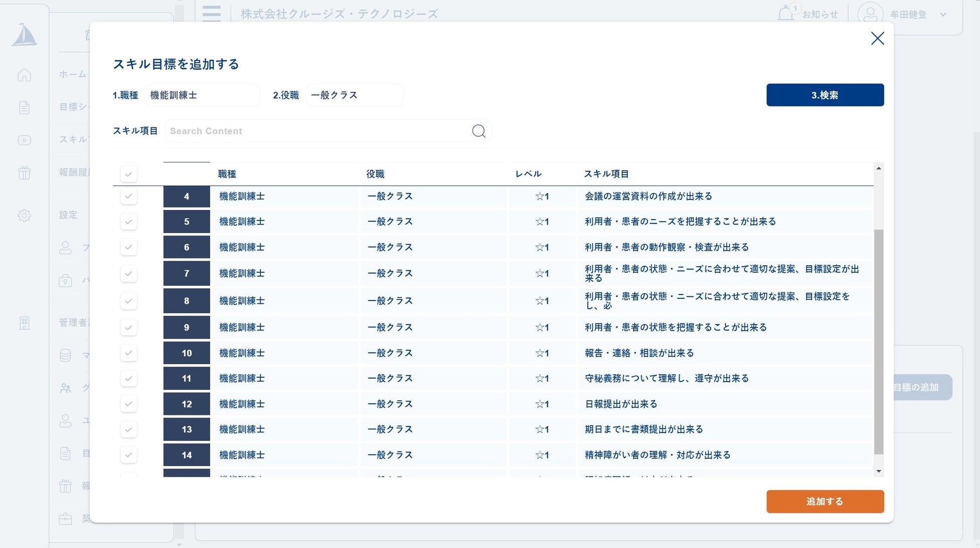Tick checkbox for row 13 書類提出
Image resolution: width=980 pixels, height=548 pixels.
(129, 429)
